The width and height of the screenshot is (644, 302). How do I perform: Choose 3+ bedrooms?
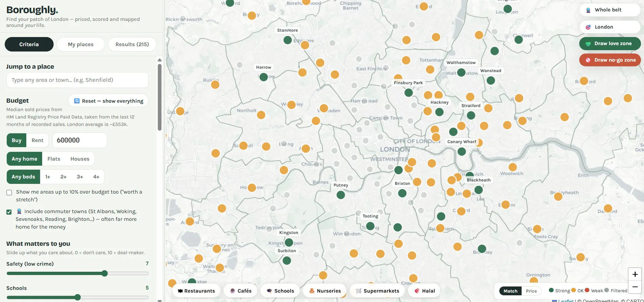[80, 177]
